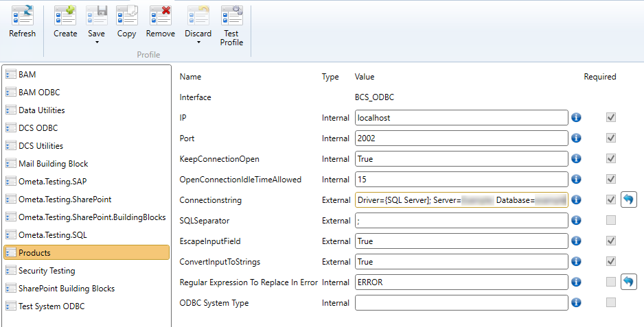Viewport: 644px width, 327px height.
Task: Open the Save dropdown arrow
Action: [x=97, y=43]
